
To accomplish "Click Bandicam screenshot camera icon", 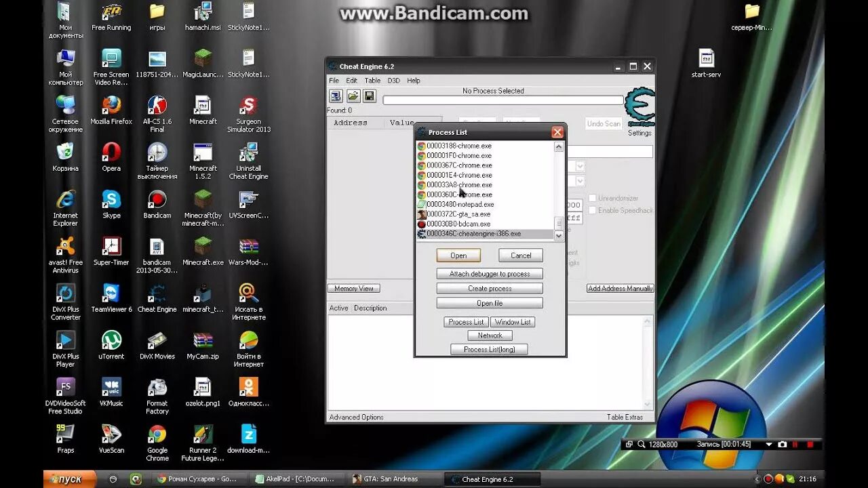I will click(x=783, y=445).
